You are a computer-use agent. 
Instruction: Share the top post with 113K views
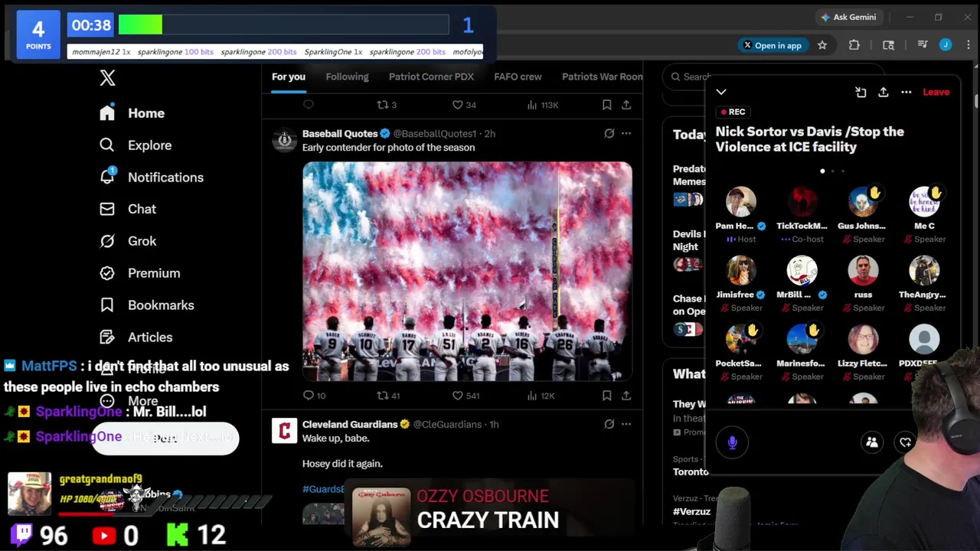coord(626,105)
